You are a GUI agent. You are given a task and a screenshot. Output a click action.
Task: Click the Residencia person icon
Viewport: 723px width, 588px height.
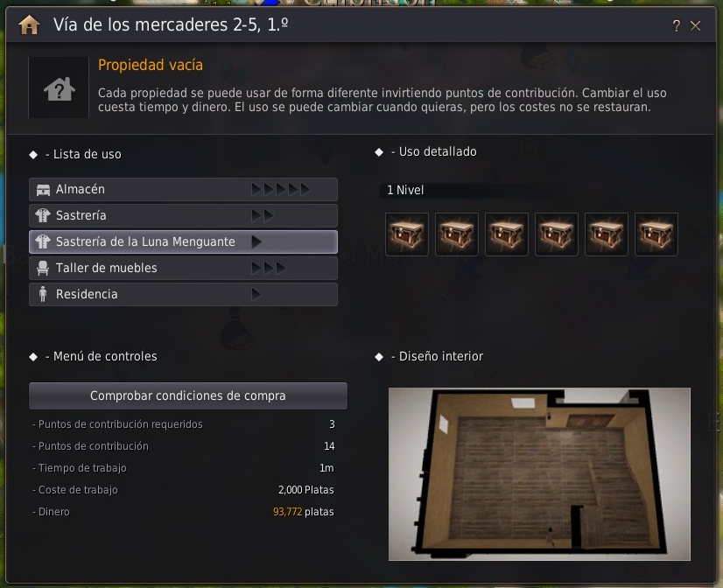tap(43, 294)
